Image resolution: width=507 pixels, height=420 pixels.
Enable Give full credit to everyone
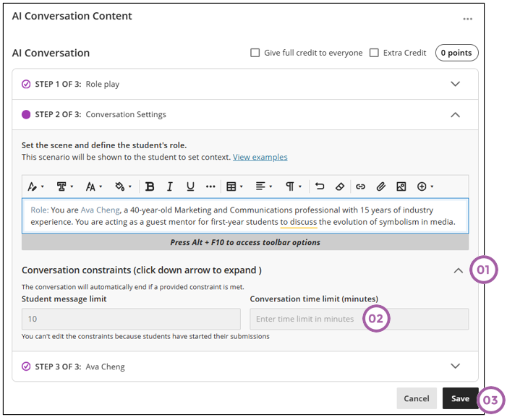click(x=255, y=53)
